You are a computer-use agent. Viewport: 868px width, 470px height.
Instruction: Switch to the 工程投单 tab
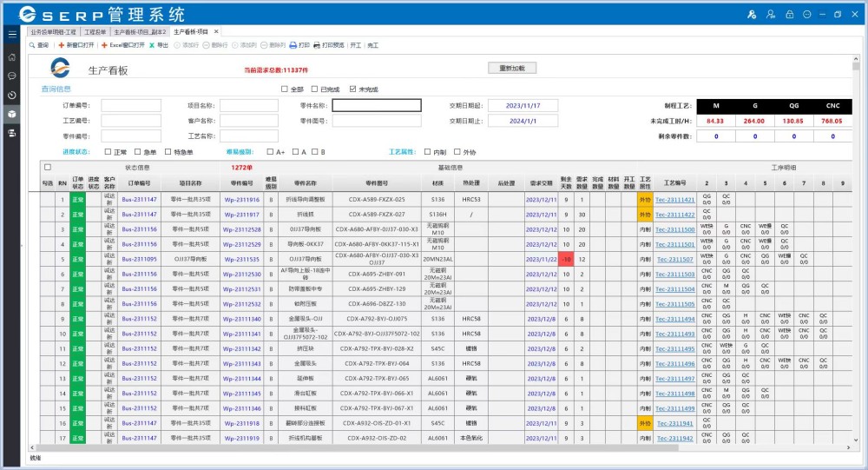(95, 31)
